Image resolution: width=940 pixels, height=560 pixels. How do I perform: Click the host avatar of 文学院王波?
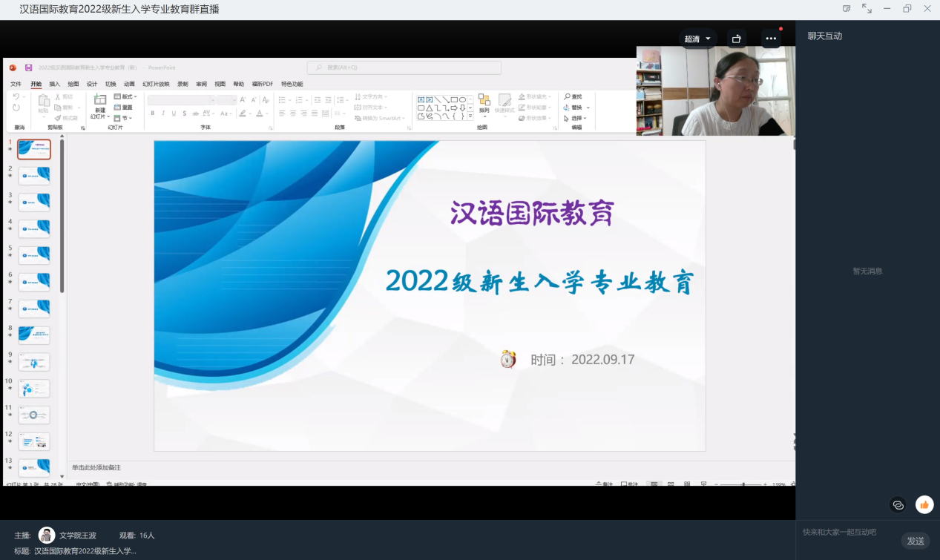pyautogui.click(x=47, y=535)
